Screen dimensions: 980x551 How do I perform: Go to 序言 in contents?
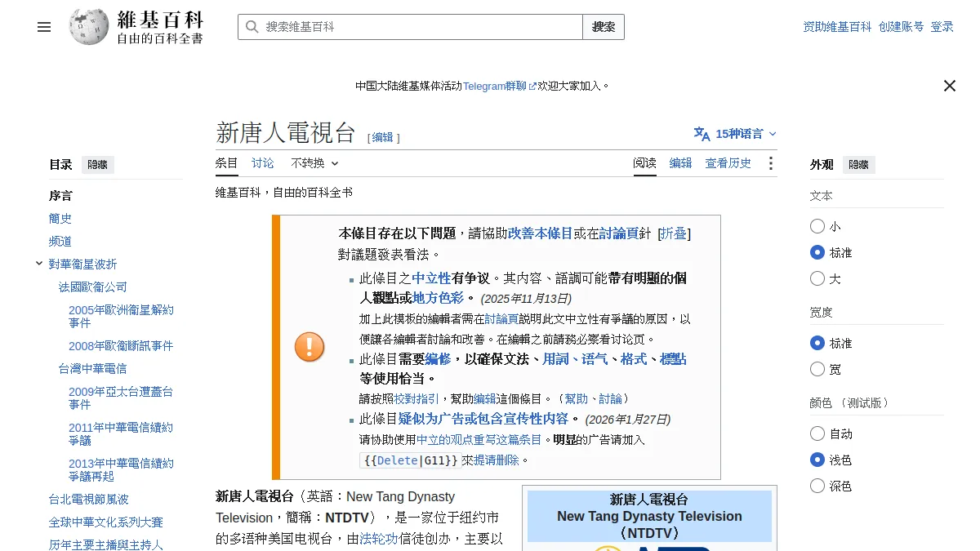[x=60, y=196]
